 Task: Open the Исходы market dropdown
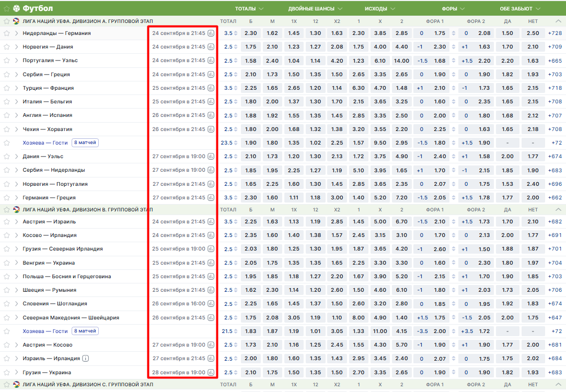click(380, 9)
